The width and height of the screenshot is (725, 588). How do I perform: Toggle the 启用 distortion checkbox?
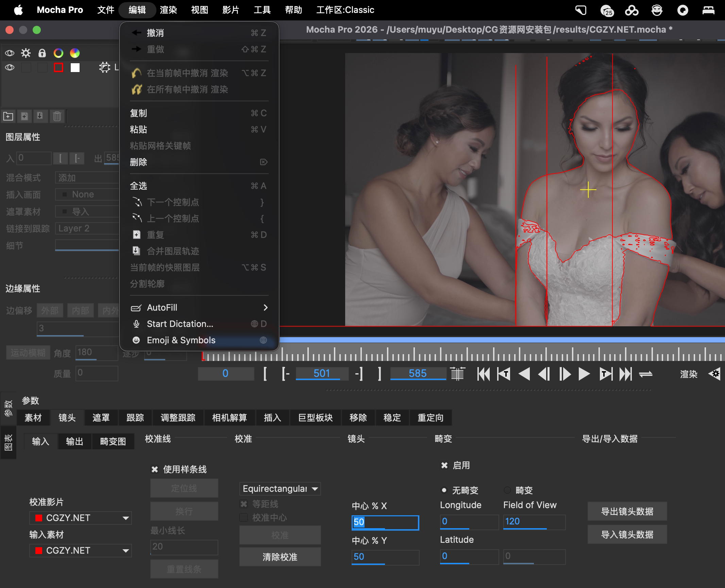(444, 465)
